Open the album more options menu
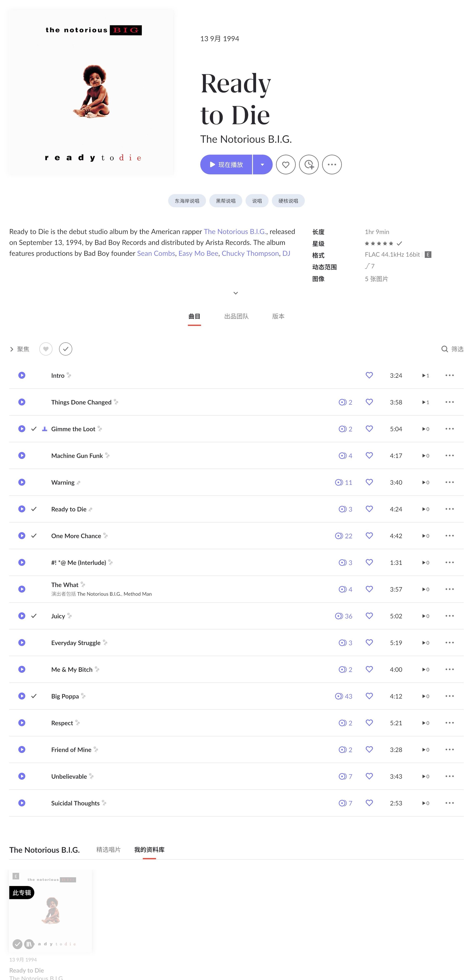Screen dimensions: 468x980 click(x=332, y=164)
